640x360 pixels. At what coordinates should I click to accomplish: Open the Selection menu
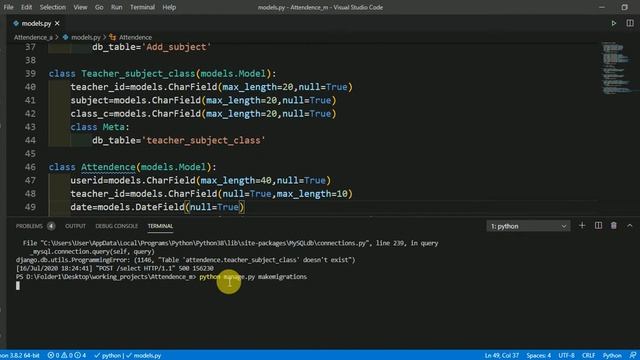coord(53,7)
